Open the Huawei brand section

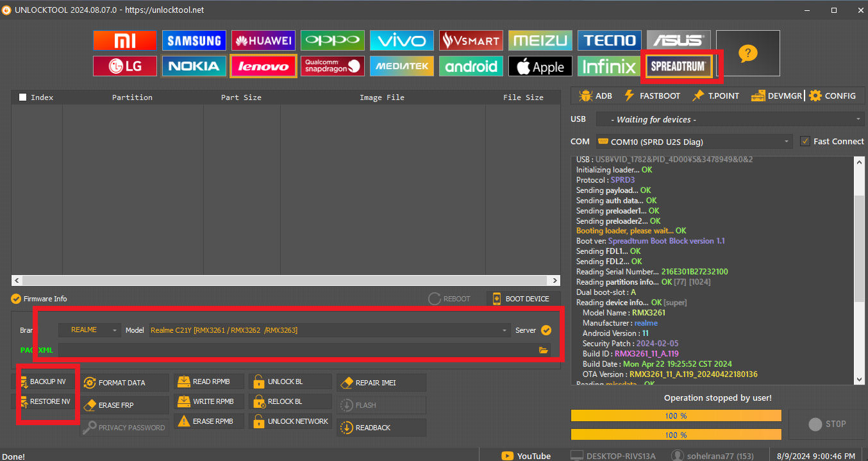[x=263, y=40]
